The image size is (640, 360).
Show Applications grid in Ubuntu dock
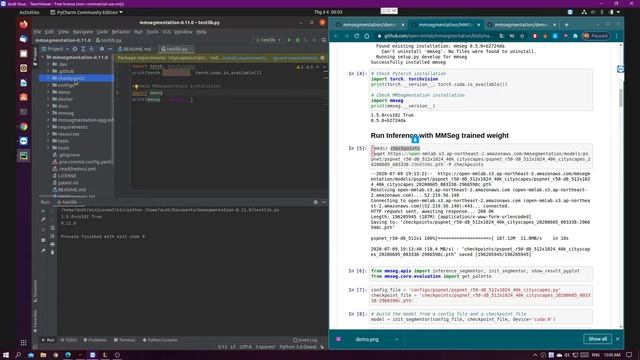pyautogui.click(x=24, y=342)
